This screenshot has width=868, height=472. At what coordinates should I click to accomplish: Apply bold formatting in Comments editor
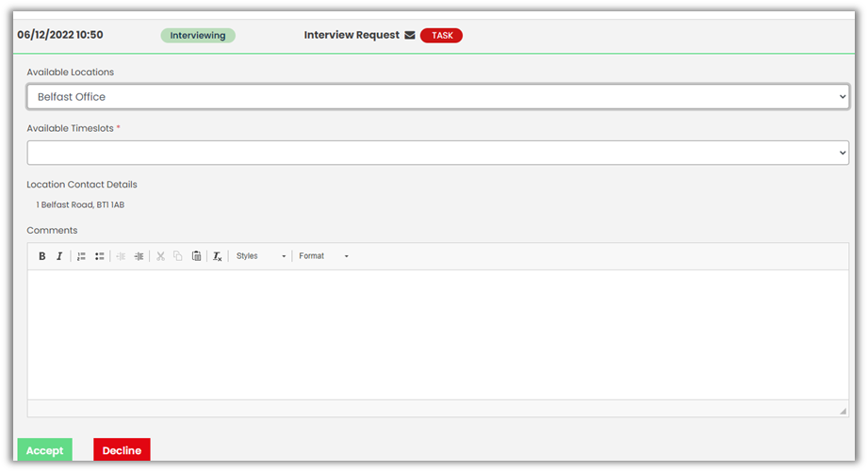point(42,256)
